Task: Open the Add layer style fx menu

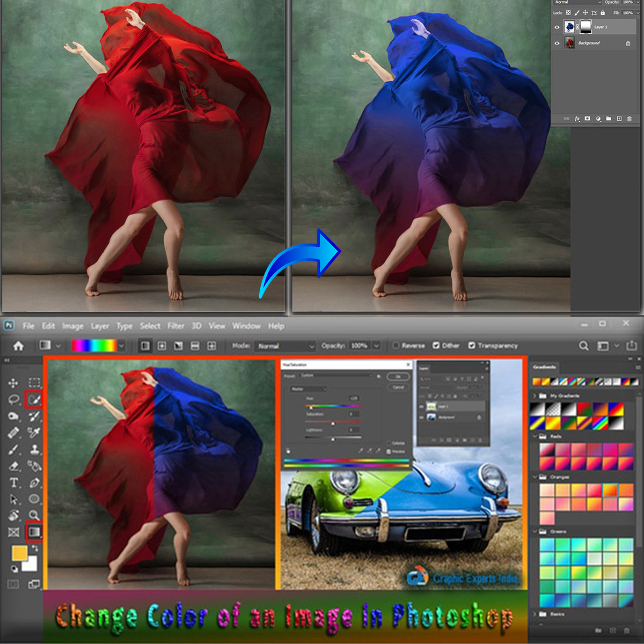Action: (578, 119)
